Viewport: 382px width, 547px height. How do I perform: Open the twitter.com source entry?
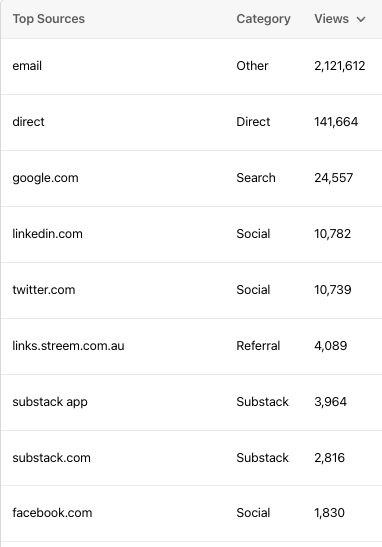[x=44, y=290]
